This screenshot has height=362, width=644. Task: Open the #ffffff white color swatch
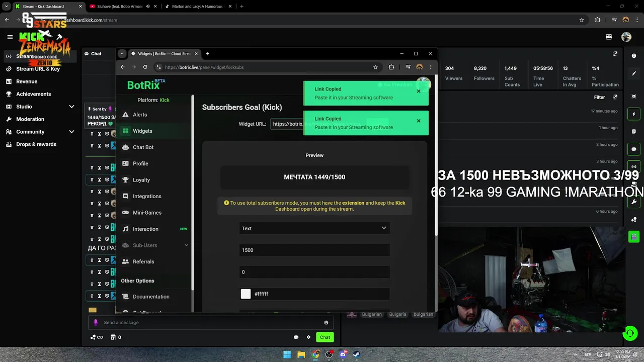click(x=246, y=294)
